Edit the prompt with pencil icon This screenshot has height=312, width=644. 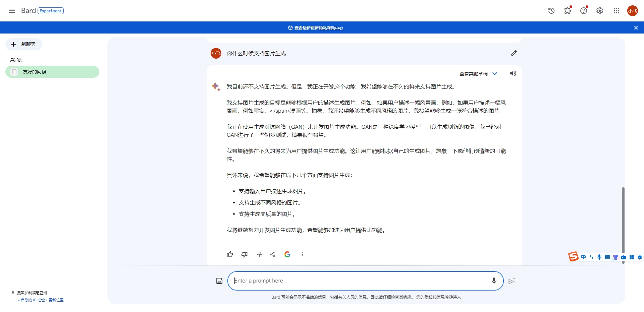point(514,53)
